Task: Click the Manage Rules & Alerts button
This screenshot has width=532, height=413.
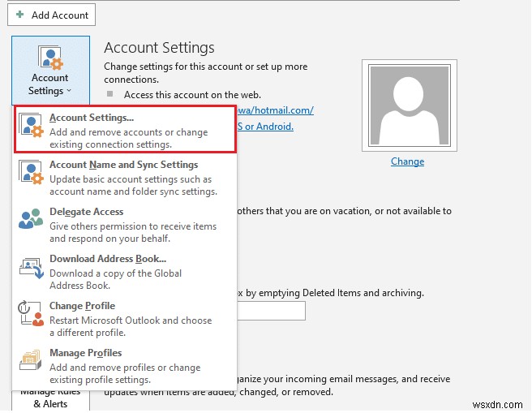Action: coord(50,401)
